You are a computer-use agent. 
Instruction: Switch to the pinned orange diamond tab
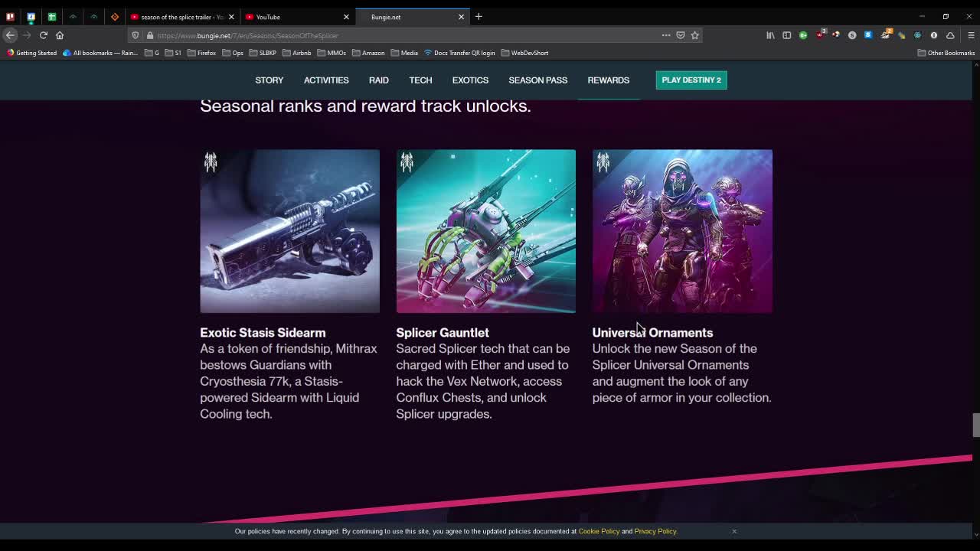pos(115,17)
